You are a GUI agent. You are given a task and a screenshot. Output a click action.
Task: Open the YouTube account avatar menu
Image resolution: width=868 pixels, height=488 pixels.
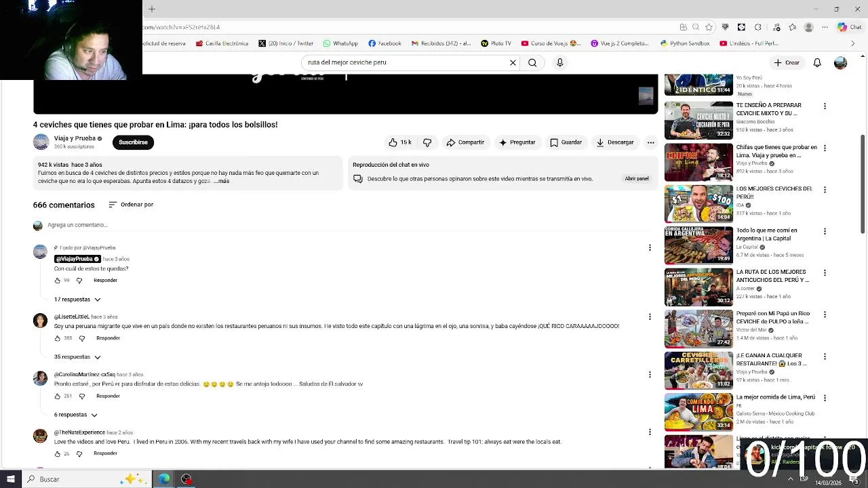(x=840, y=62)
